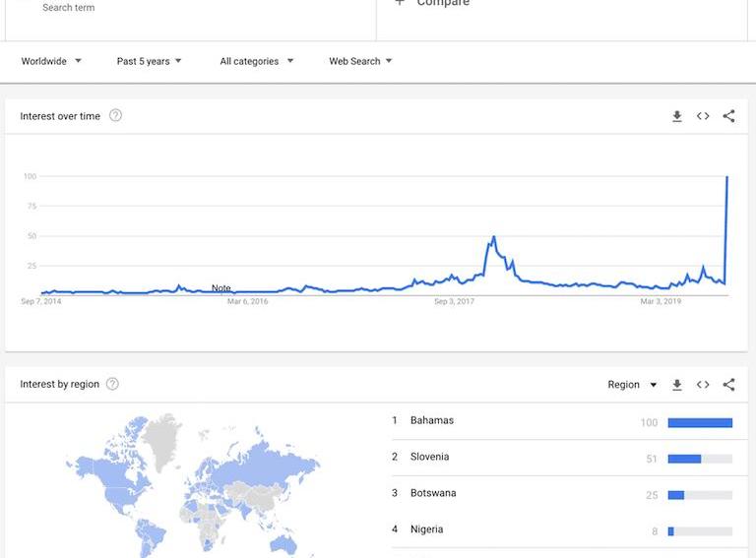
Task: Switch Region view using dropdown
Action: tap(632, 385)
